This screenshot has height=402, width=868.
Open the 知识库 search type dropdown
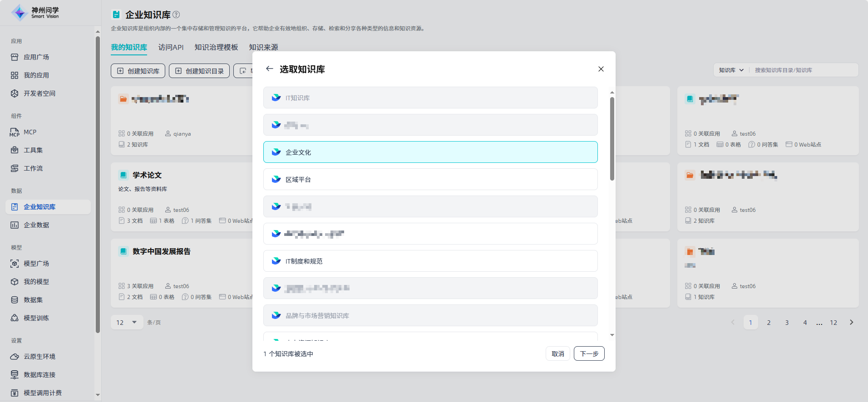[x=731, y=70]
